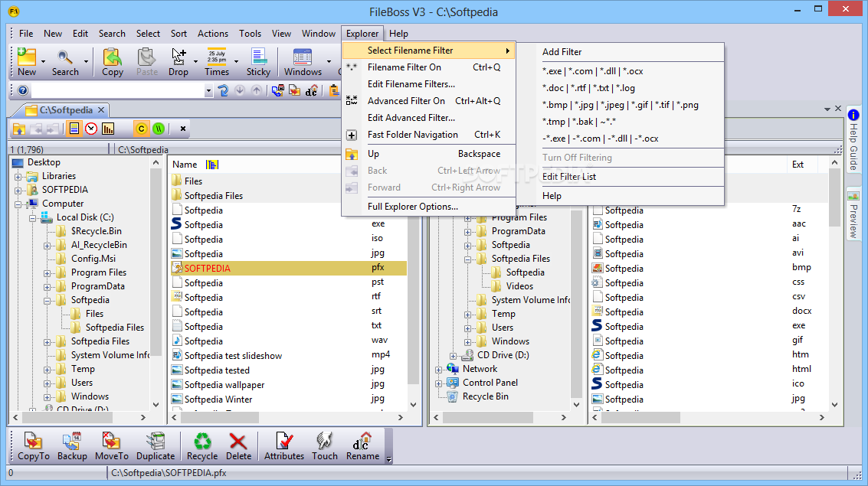Collapse Local Disk (C:) in left tree
Screen dimensions: 868x486
pos(33,218)
